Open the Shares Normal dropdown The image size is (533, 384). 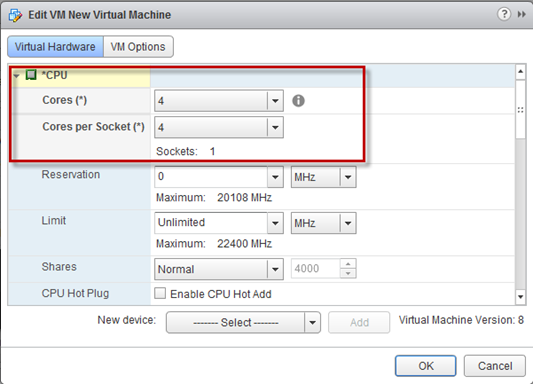point(219,269)
